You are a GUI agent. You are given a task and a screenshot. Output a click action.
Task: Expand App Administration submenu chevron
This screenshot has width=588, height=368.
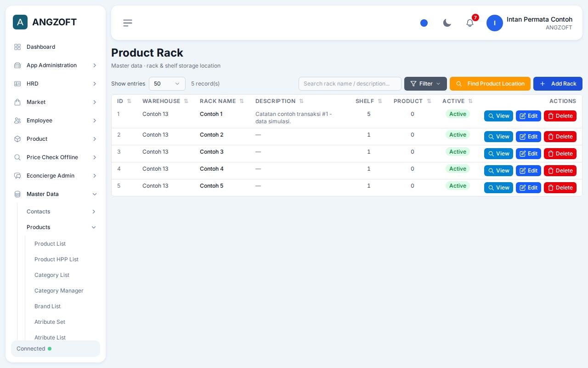[95, 65]
